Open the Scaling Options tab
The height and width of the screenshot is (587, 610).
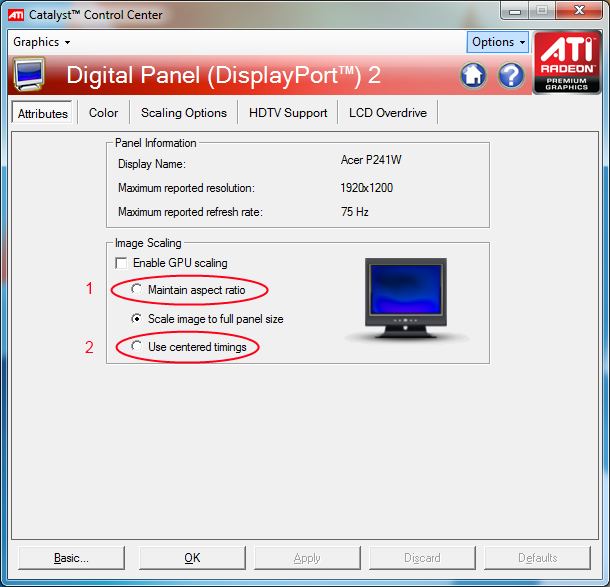pyautogui.click(x=184, y=113)
